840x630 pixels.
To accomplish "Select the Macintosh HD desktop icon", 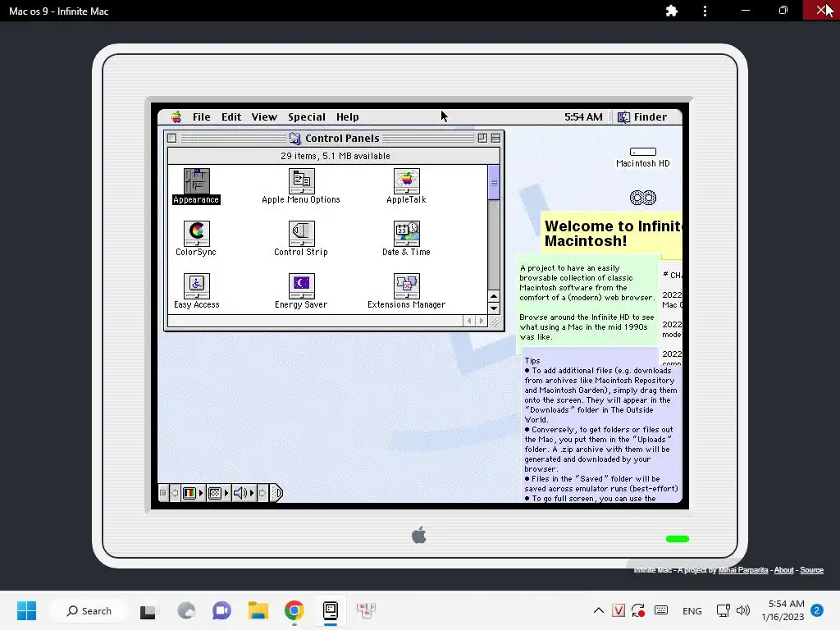I will tap(643, 152).
